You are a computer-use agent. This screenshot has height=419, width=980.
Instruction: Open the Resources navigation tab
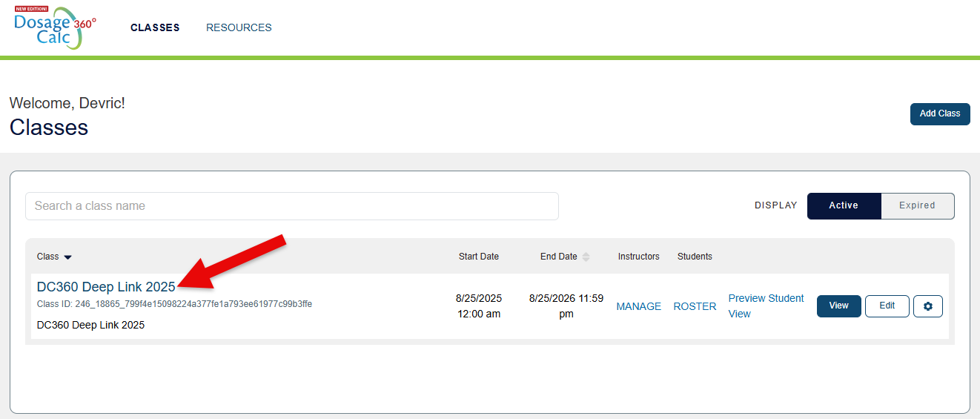pos(239,27)
